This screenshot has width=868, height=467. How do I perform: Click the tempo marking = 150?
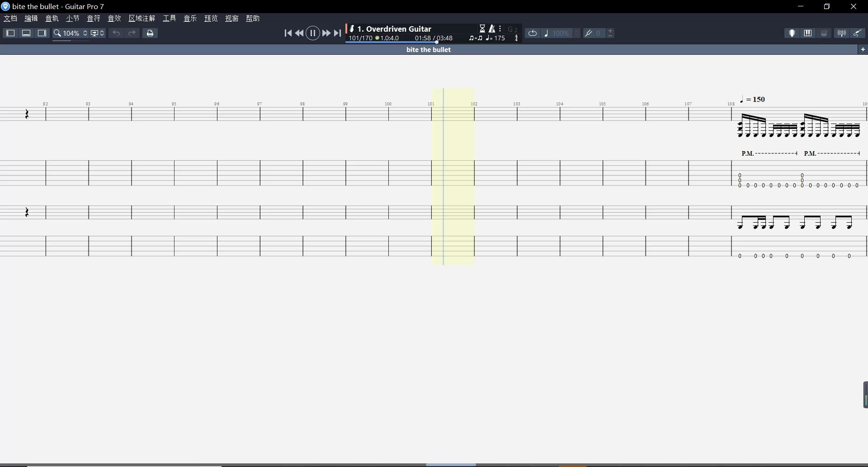753,99
